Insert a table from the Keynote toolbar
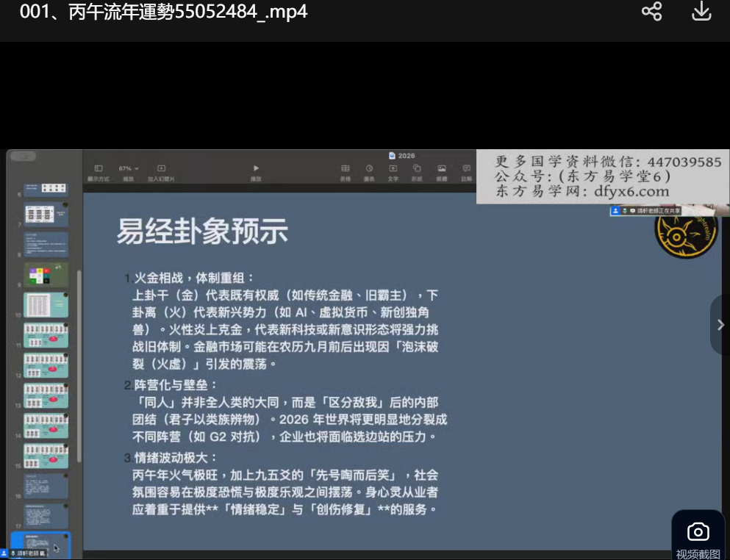Screen dimensions: 730x560 (345, 171)
